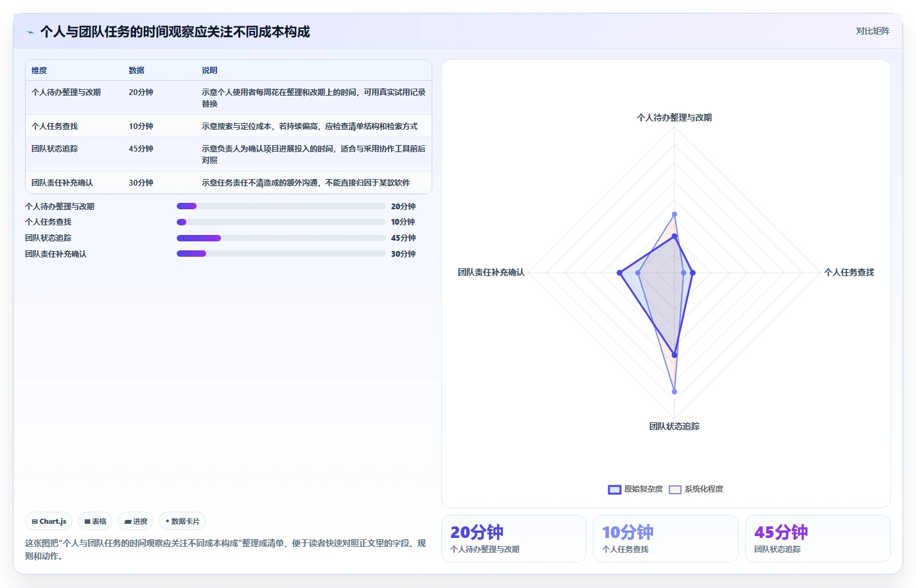916x588 pixels.
Task: Click radar axis label 个人任务查找
Action: (849, 272)
